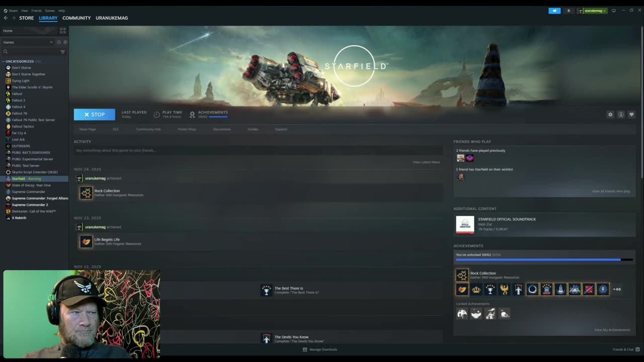644x362 pixels.
Task: Show the game info circle icon
Action: (621, 115)
